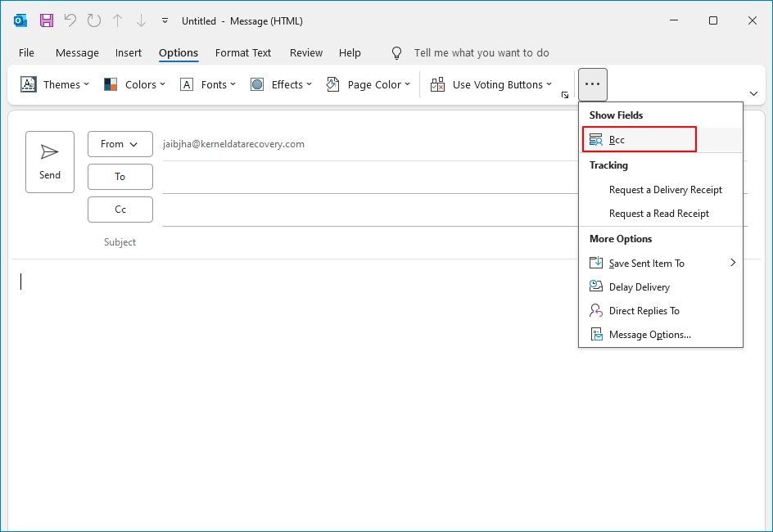Screen dimensions: 773x532
Task: Toggle Request a Delivery Receipt
Action: (661, 190)
